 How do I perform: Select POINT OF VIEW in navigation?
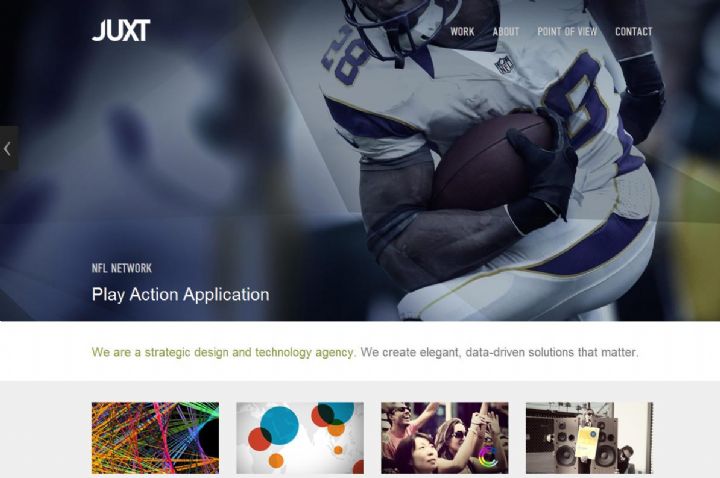567,32
